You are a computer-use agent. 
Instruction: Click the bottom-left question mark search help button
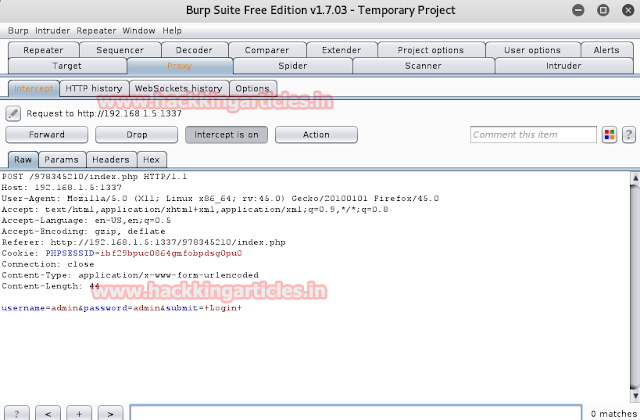click(16, 413)
